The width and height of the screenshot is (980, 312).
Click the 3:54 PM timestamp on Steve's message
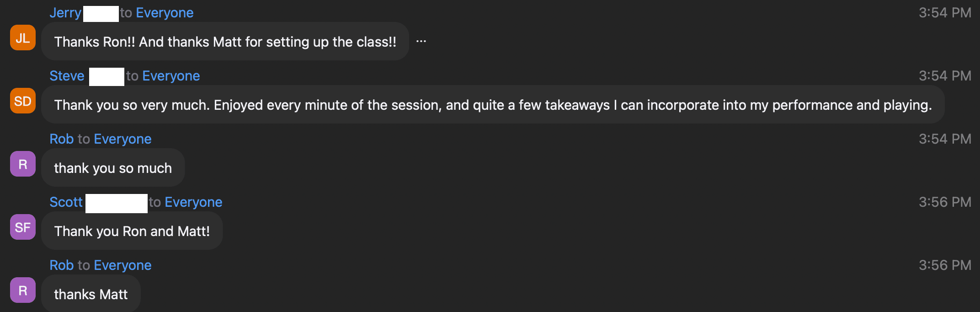tap(944, 76)
